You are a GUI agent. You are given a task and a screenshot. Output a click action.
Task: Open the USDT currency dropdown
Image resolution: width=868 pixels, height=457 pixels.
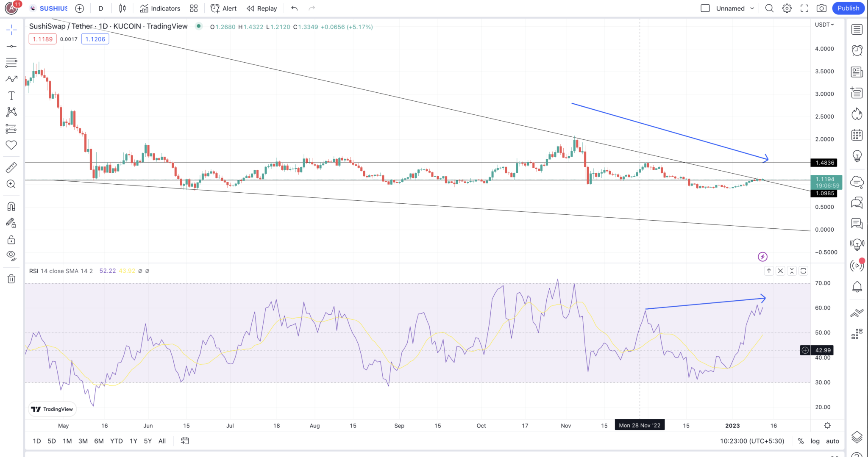[x=824, y=25]
